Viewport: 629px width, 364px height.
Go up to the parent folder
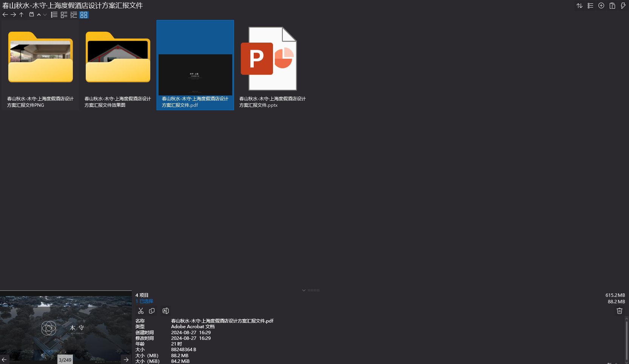[x=22, y=15]
